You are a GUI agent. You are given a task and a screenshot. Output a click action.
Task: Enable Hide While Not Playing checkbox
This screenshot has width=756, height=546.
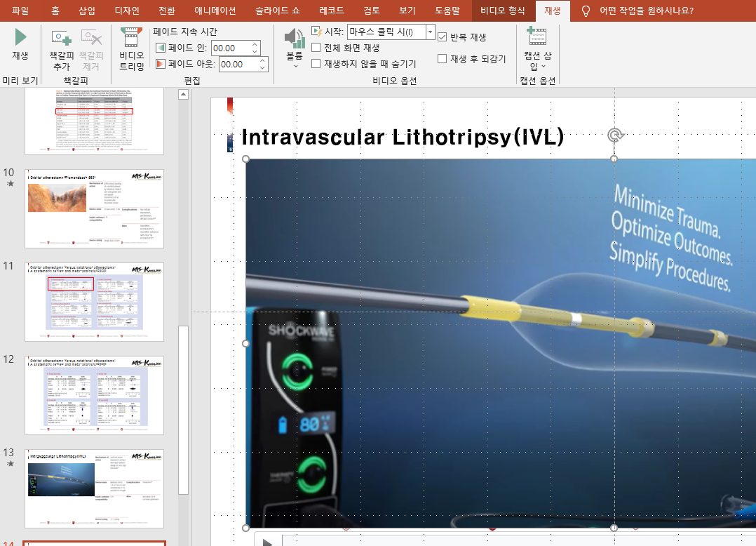coord(316,64)
